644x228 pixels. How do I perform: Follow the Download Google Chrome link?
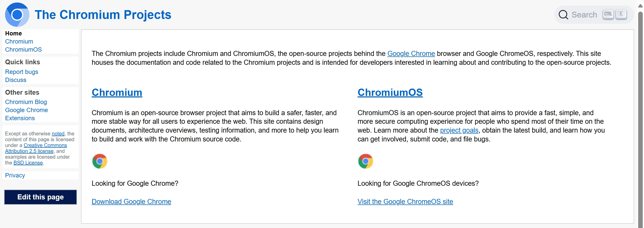(131, 202)
